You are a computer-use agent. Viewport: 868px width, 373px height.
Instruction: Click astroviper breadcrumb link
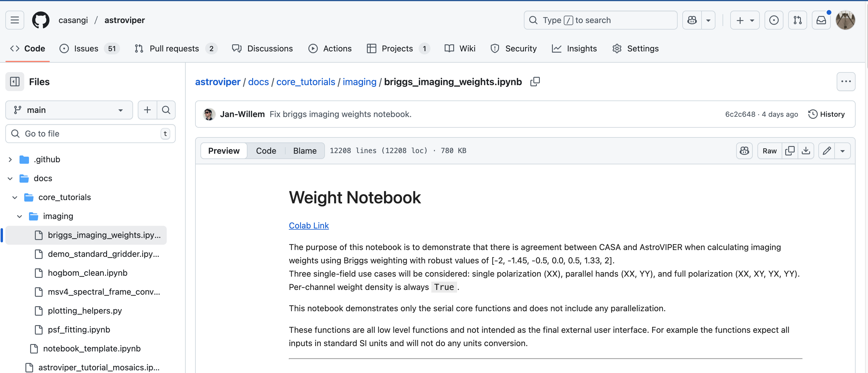(x=218, y=82)
